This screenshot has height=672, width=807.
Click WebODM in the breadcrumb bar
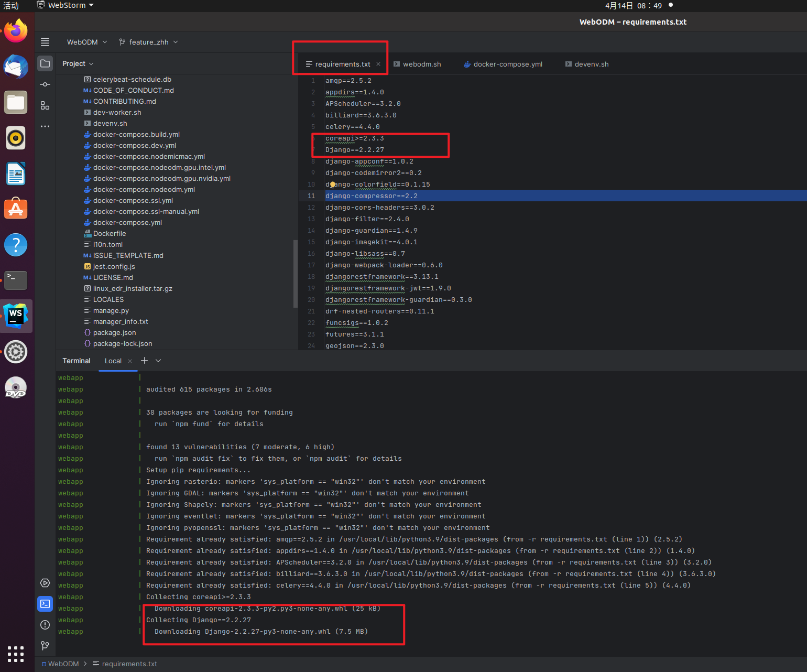pyautogui.click(x=60, y=664)
